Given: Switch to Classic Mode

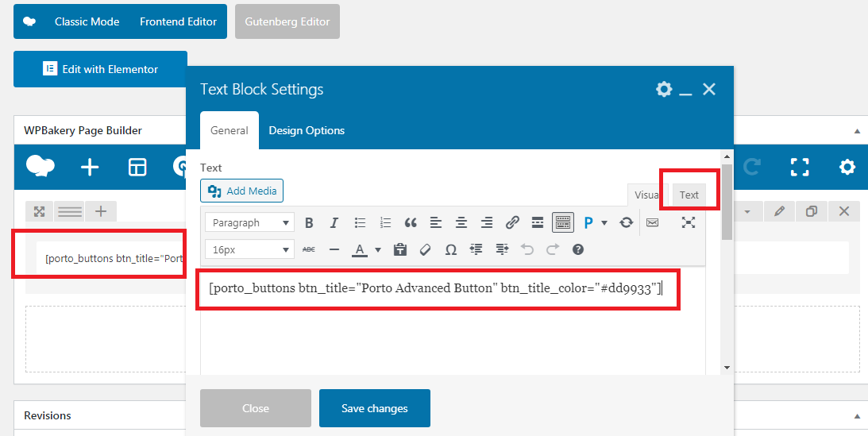Looking at the screenshot, I should pyautogui.click(x=87, y=21).
